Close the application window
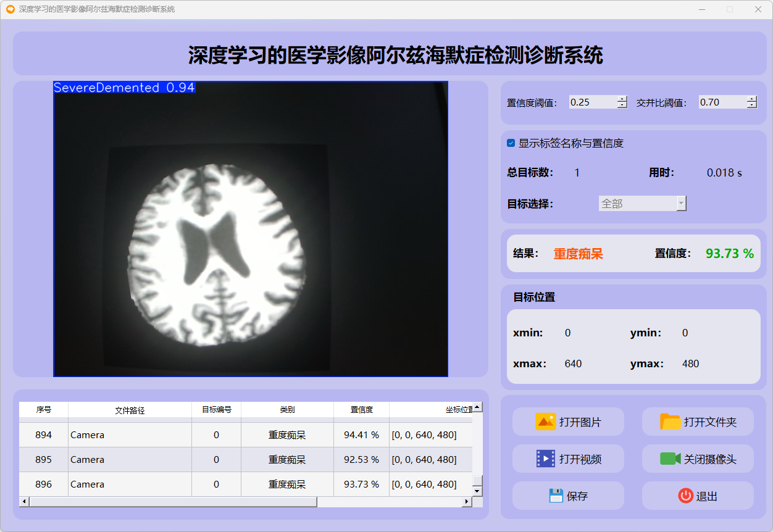This screenshot has width=773, height=532. click(x=758, y=9)
